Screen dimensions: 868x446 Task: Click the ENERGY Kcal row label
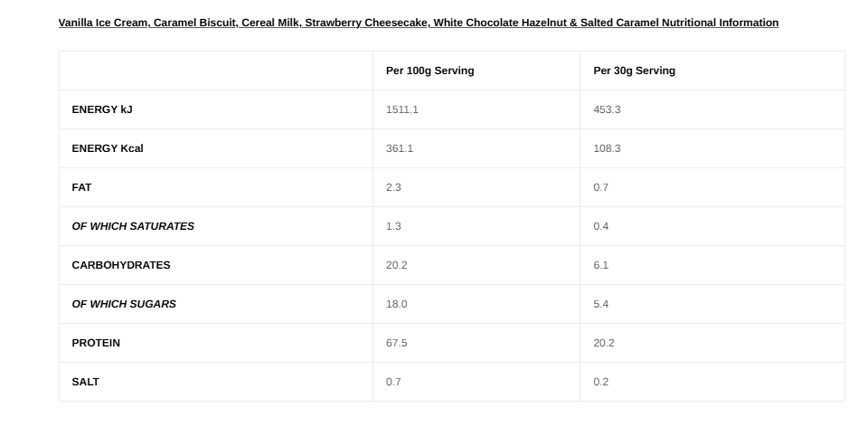coord(108,148)
